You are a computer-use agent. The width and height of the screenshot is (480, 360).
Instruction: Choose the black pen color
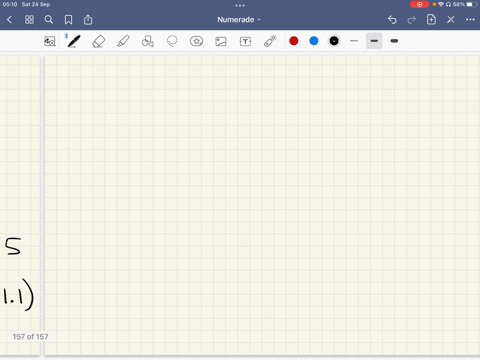334,41
